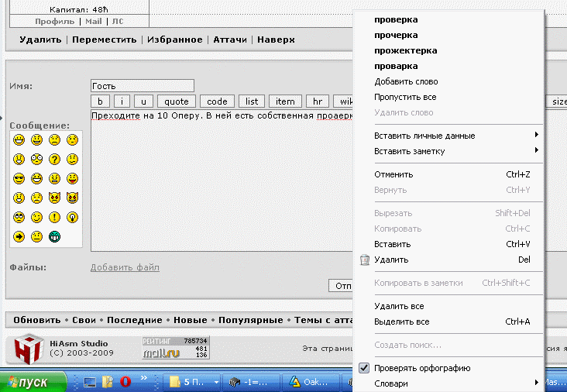Select 'Добавить слово' in context menu
567x392 pixels.
(x=406, y=81)
